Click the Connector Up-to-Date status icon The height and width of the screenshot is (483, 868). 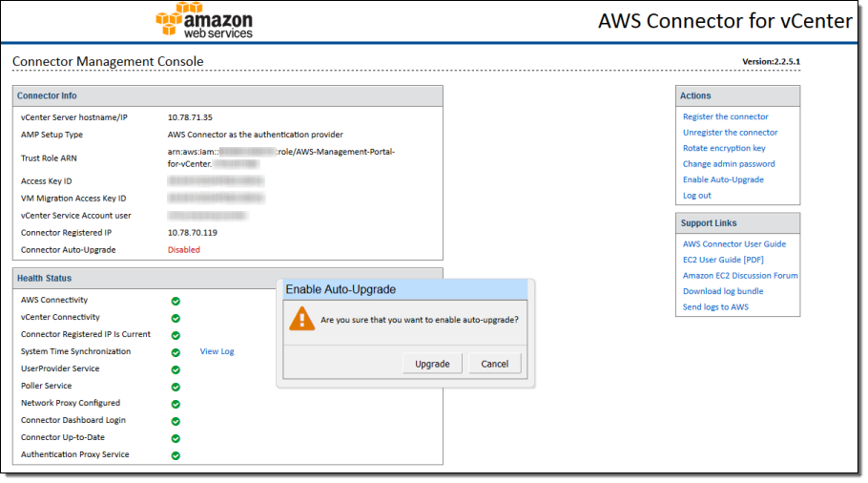coord(176,438)
